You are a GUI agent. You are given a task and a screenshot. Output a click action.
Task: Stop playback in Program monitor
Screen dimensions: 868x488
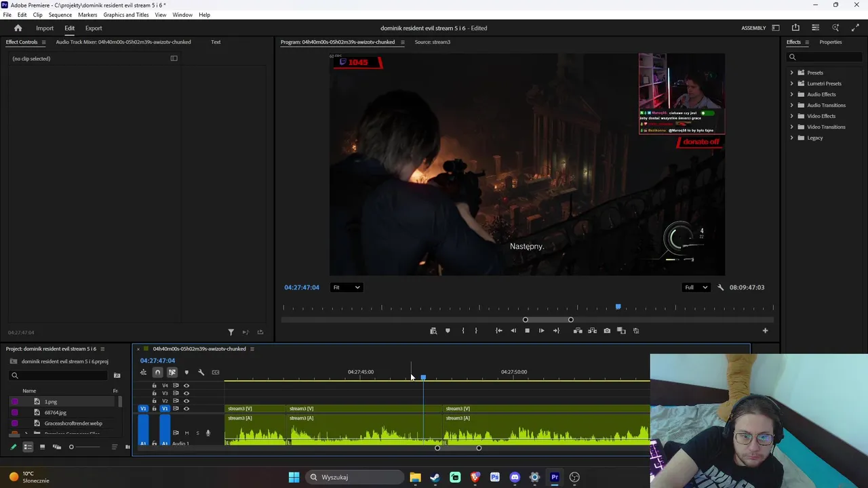[527, 331]
